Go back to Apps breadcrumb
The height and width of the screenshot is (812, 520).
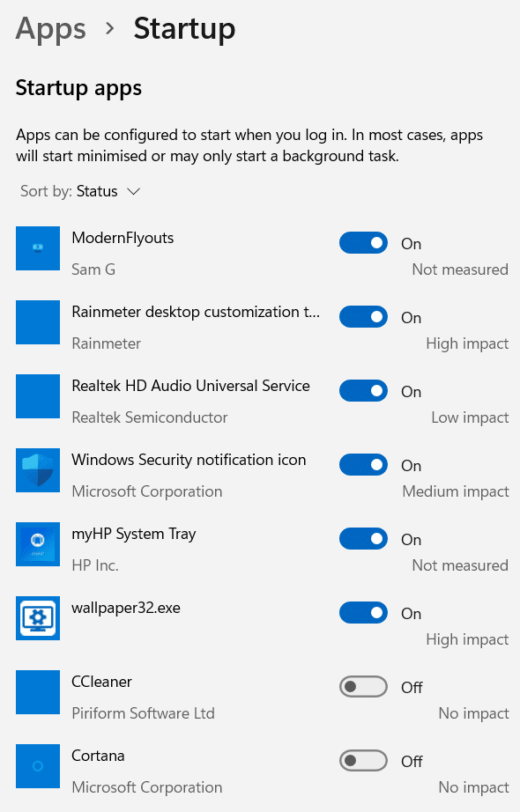coord(51,28)
